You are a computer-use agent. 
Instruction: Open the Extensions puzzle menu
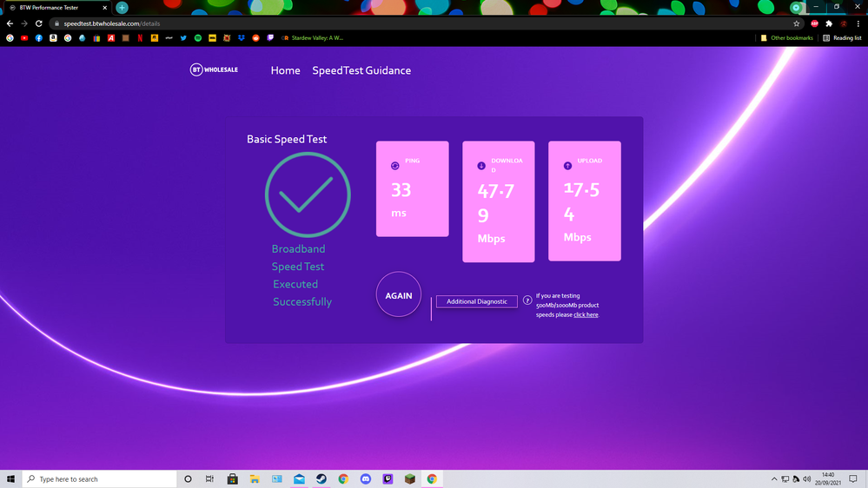click(x=829, y=23)
